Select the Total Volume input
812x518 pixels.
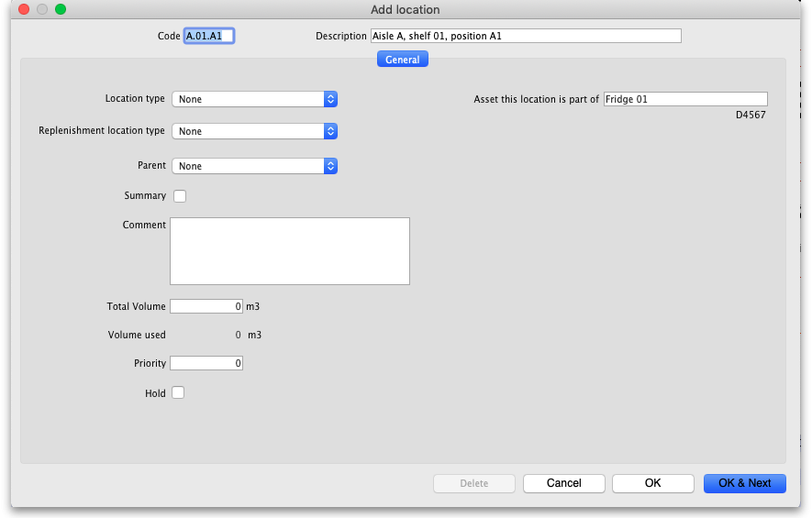pos(206,306)
